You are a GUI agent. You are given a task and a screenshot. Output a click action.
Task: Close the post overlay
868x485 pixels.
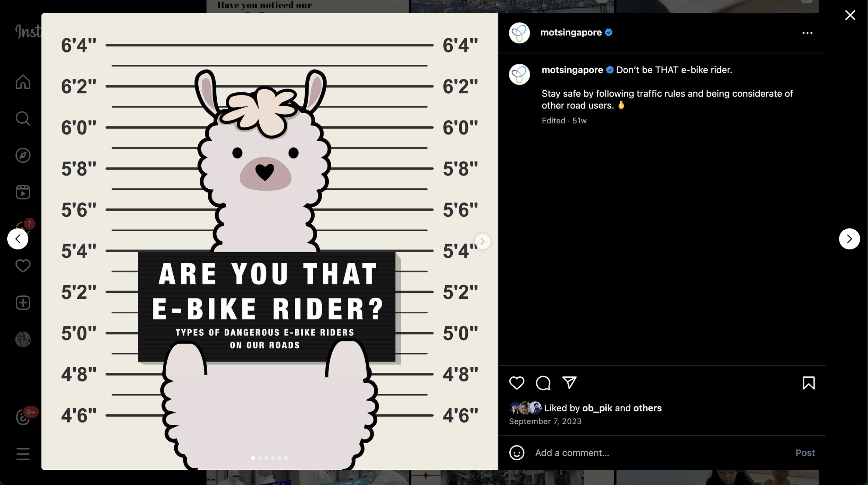point(850,15)
